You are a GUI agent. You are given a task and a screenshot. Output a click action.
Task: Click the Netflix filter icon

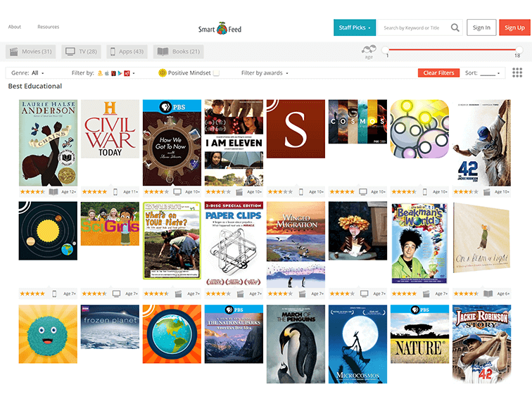click(113, 73)
